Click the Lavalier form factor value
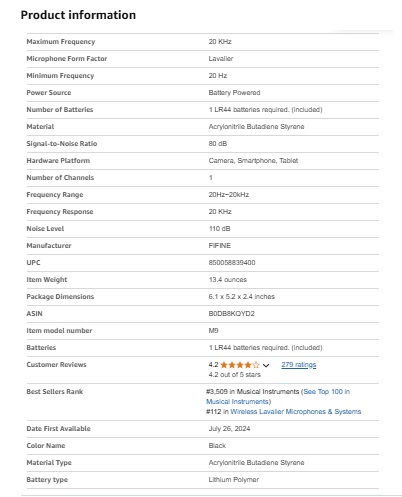 coord(221,59)
